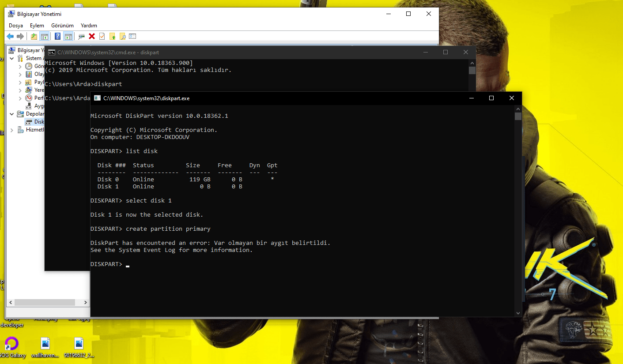This screenshot has width=623, height=364.
Task: Select the wallhaven image file on desktop
Action: [45, 347]
